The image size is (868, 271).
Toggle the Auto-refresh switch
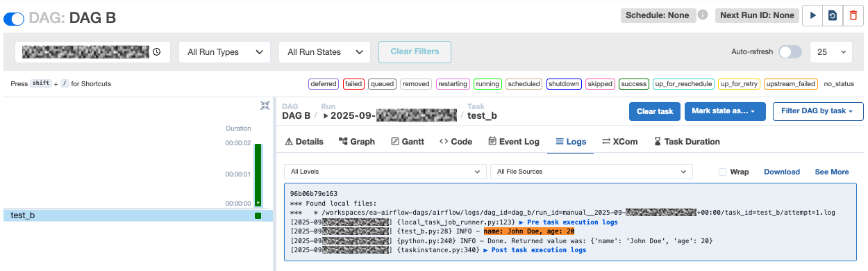[x=790, y=51]
